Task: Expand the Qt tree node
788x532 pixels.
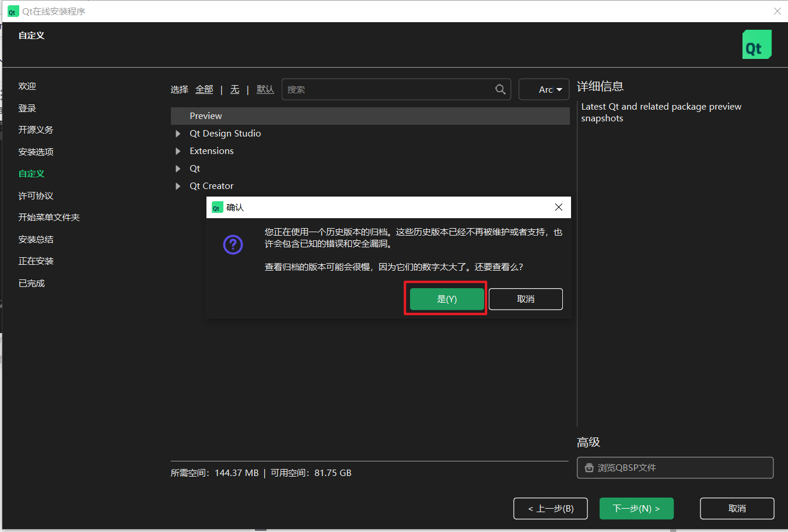Action: pos(178,169)
